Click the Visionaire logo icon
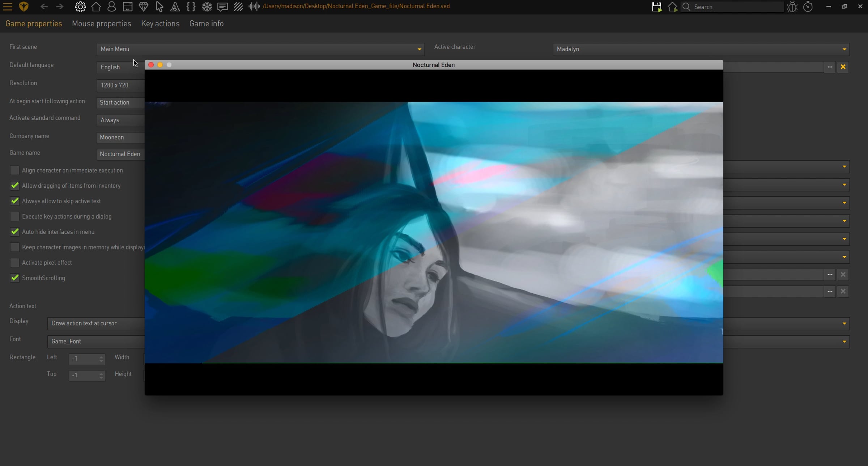Screen dimensions: 868x466 [24, 7]
